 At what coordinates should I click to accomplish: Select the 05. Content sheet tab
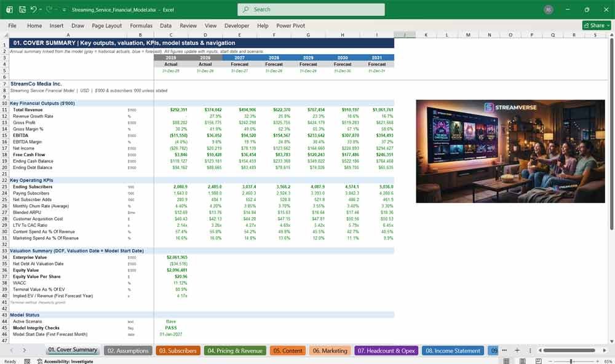click(x=288, y=350)
